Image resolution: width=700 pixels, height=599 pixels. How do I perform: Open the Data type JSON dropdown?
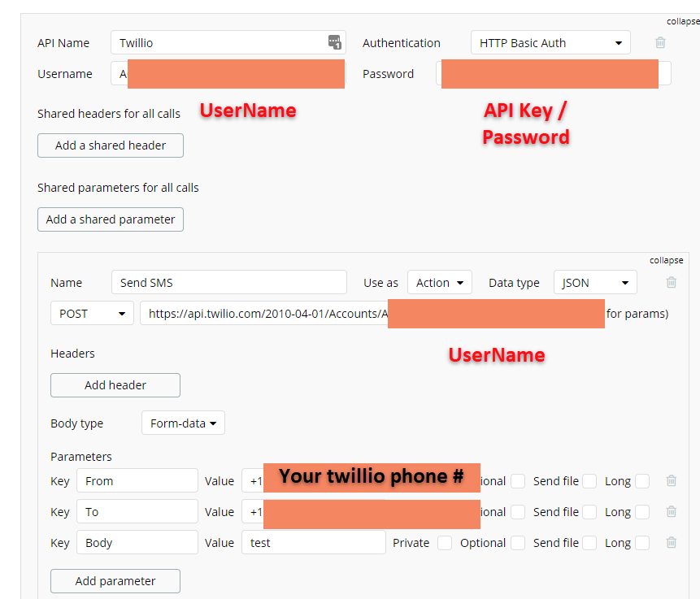click(x=595, y=283)
